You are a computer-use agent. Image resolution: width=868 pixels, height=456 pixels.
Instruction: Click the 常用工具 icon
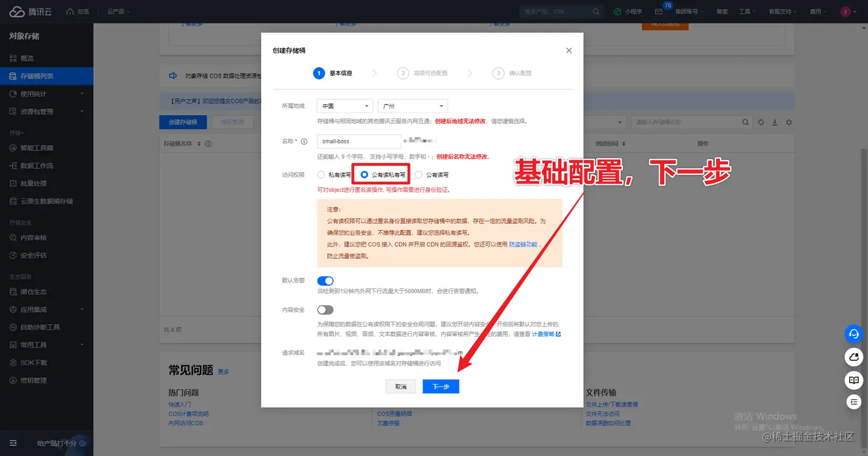pyautogui.click(x=13, y=345)
